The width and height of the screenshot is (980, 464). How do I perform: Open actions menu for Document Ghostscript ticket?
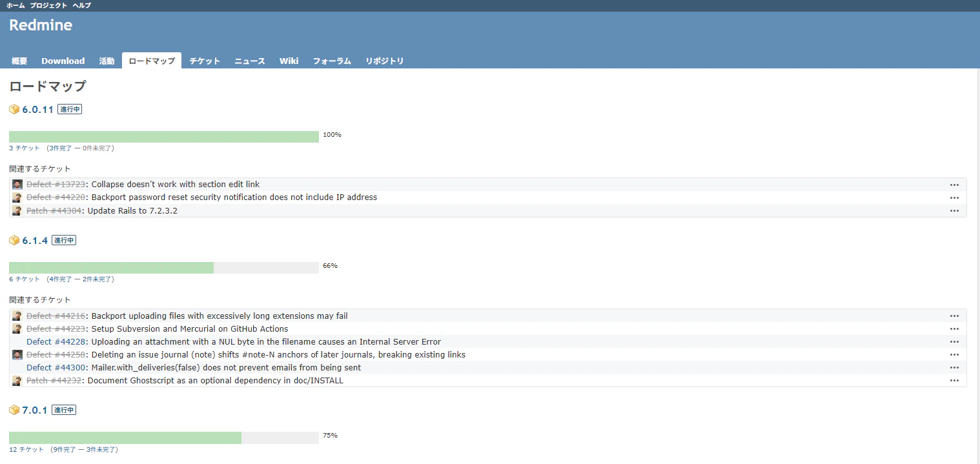click(954, 381)
